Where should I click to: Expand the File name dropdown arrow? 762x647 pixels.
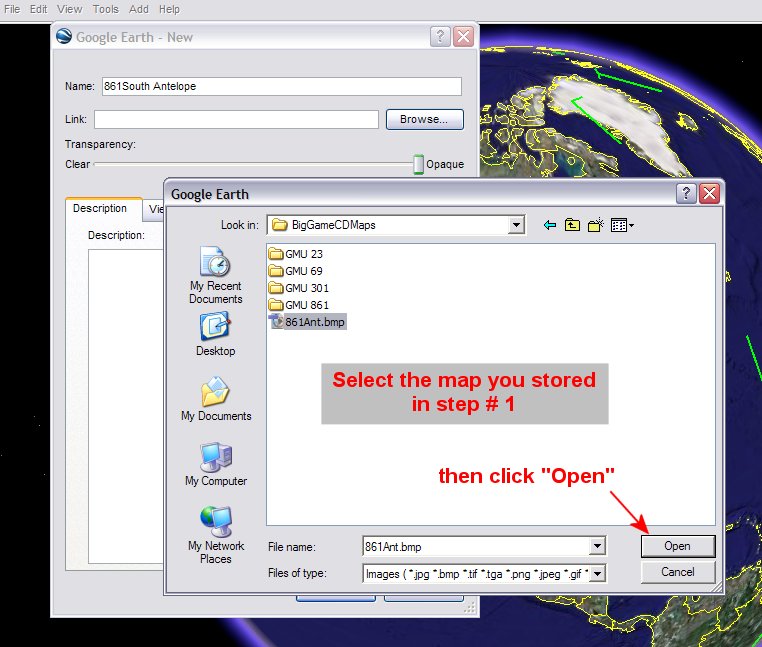tap(597, 546)
